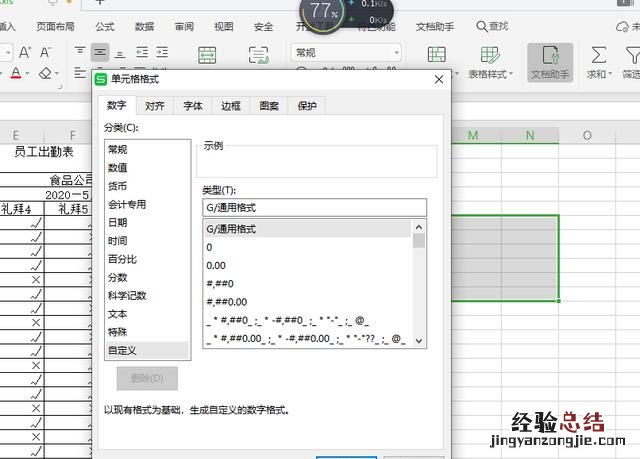The width and height of the screenshot is (640, 459).
Task: Switch to the 边框 tab
Action: (231, 105)
